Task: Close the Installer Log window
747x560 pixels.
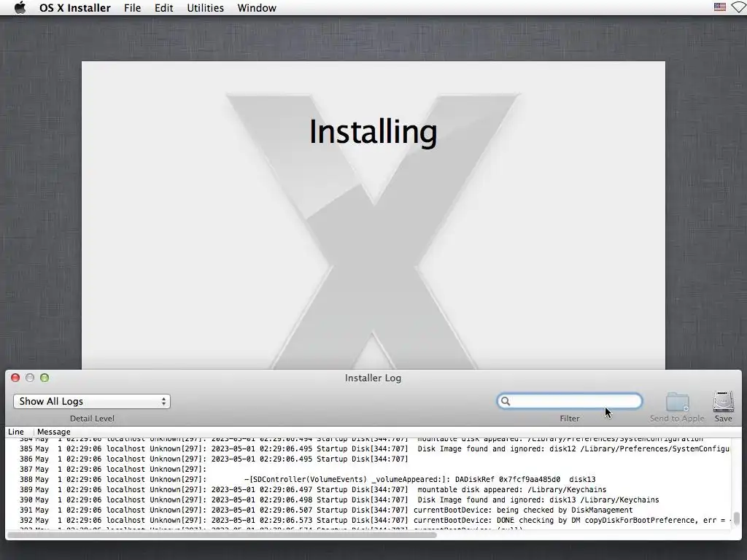Action: pyautogui.click(x=15, y=378)
